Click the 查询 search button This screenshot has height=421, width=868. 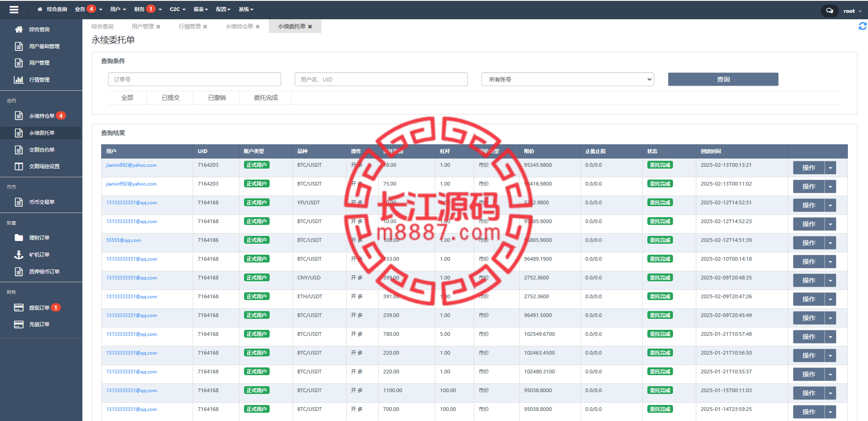click(723, 79)
